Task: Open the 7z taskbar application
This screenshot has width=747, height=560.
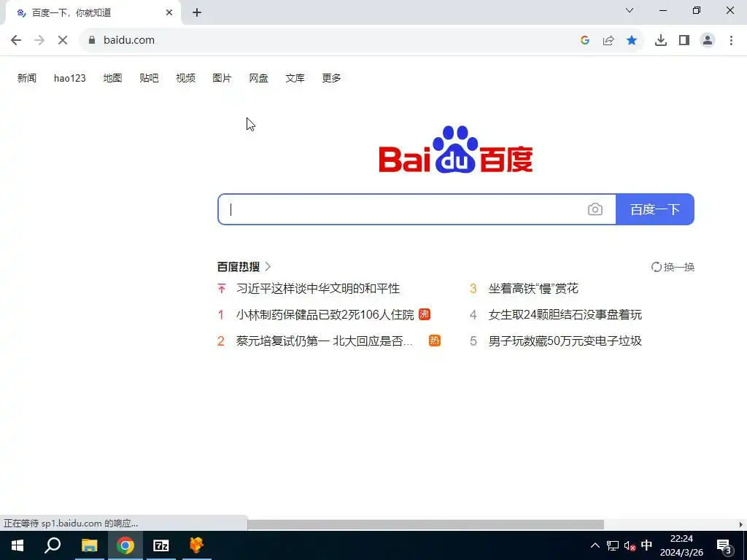Action: pos(161,545)
